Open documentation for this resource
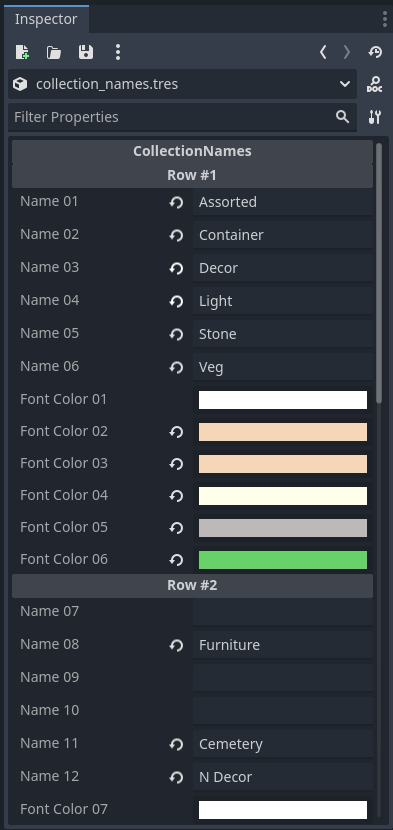Image resolution: width=393 pixels, height=830 pixels. pyautogui.click(x=375, y=84)
